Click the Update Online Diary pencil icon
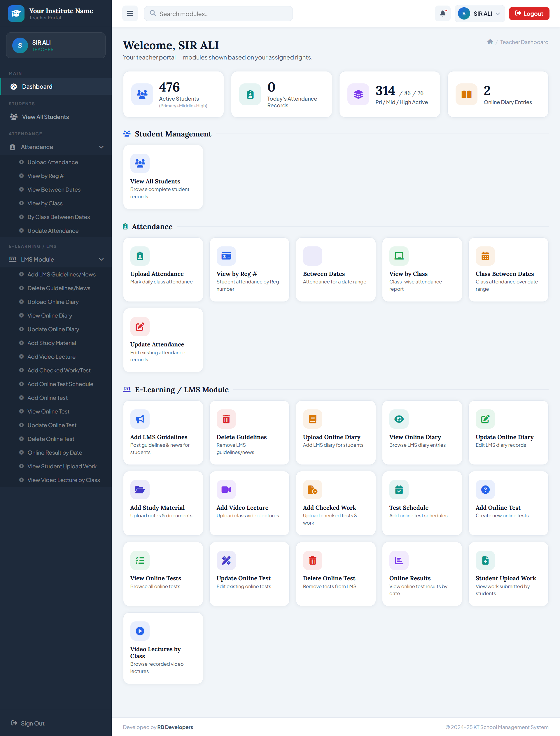This screenshot has width=560, height=736. click(x=485, y=419)
